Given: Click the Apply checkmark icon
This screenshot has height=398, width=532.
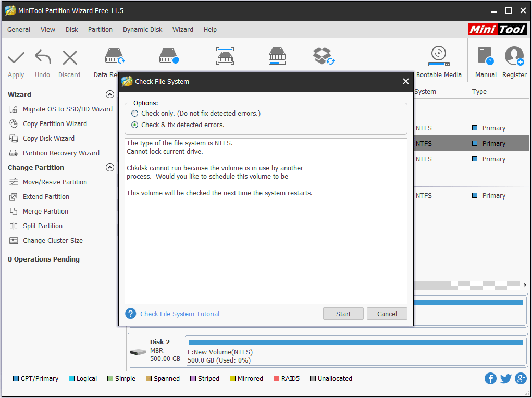Looking at the screenshot, I should [x=16, y=58].
